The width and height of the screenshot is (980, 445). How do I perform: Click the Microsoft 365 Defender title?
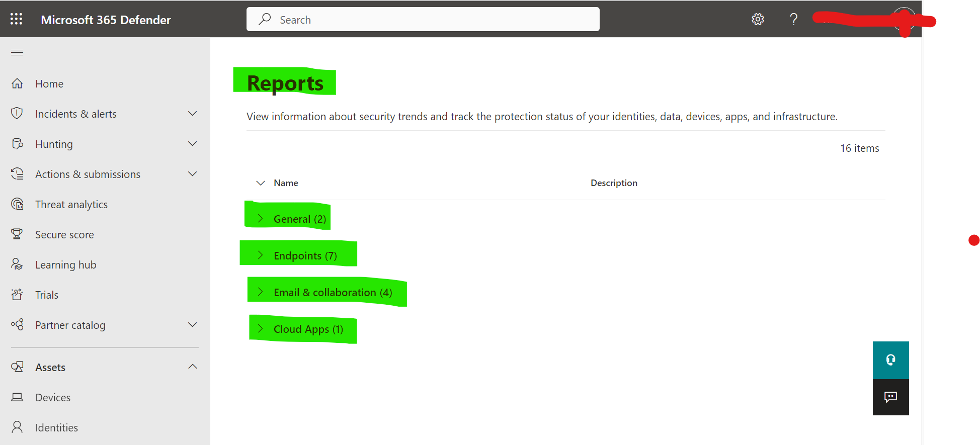tap(106, 20)
